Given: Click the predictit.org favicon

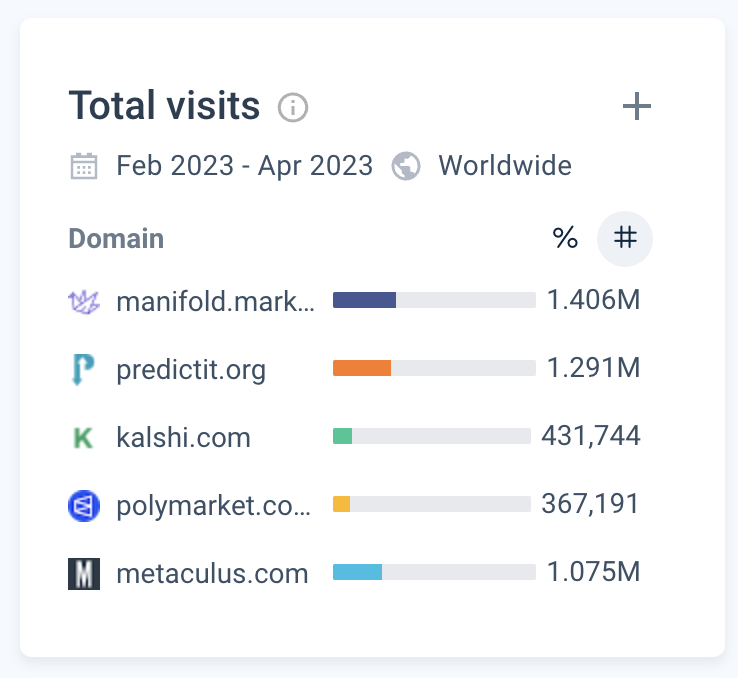Looking at the screenshot, I should 84,369.
